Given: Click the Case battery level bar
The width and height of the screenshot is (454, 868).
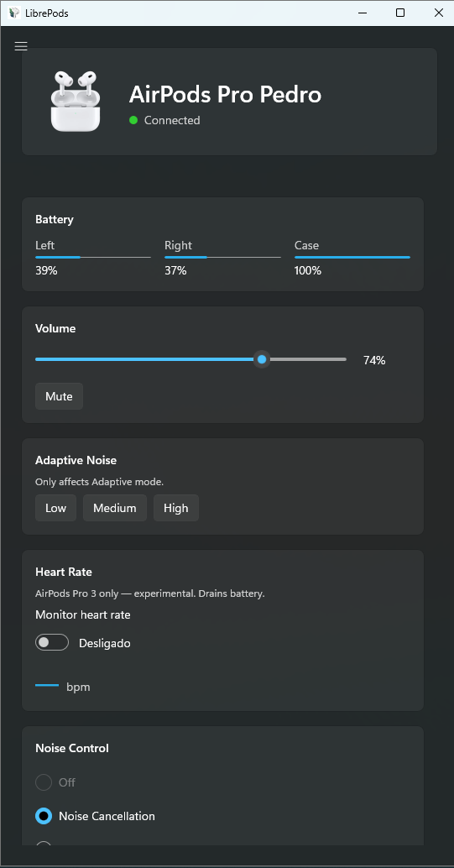Looking at the screenshot, I should pos(352,258).
